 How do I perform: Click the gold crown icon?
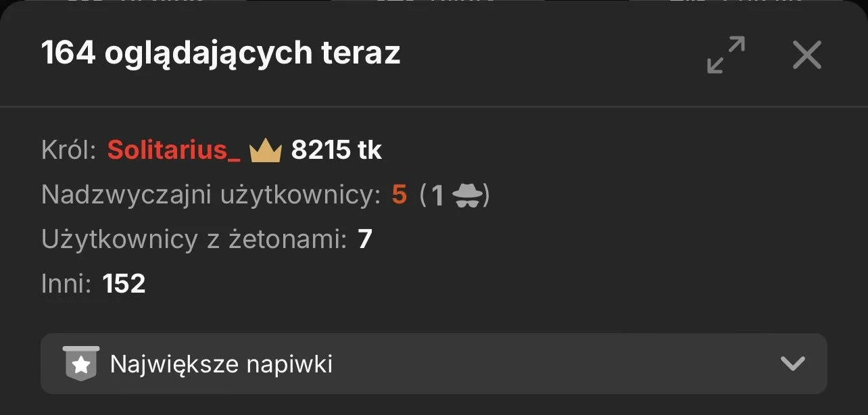click(266, 151)
